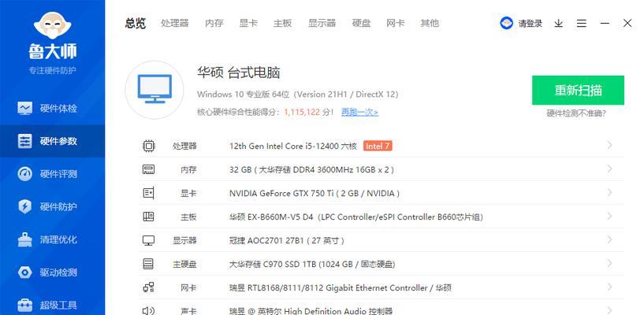Open 超级工具 sidebar entry

pyautogui.click(x=53, y=306)
